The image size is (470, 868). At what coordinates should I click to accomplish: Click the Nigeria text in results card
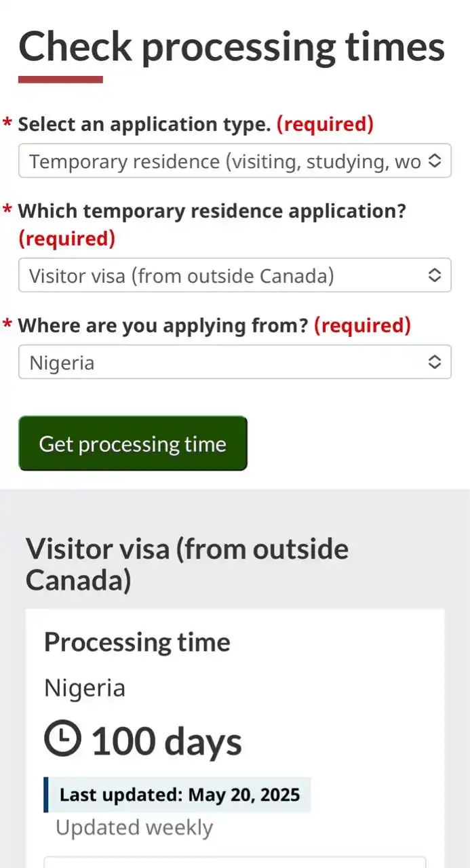tap(85, 688)
